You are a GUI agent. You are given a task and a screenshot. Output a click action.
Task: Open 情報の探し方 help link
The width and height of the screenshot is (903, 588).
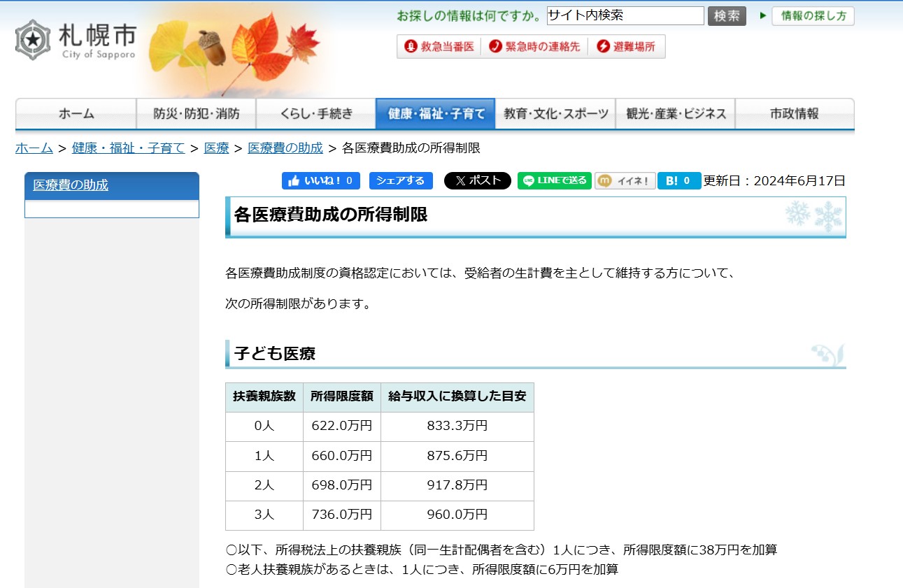(813, 15)
